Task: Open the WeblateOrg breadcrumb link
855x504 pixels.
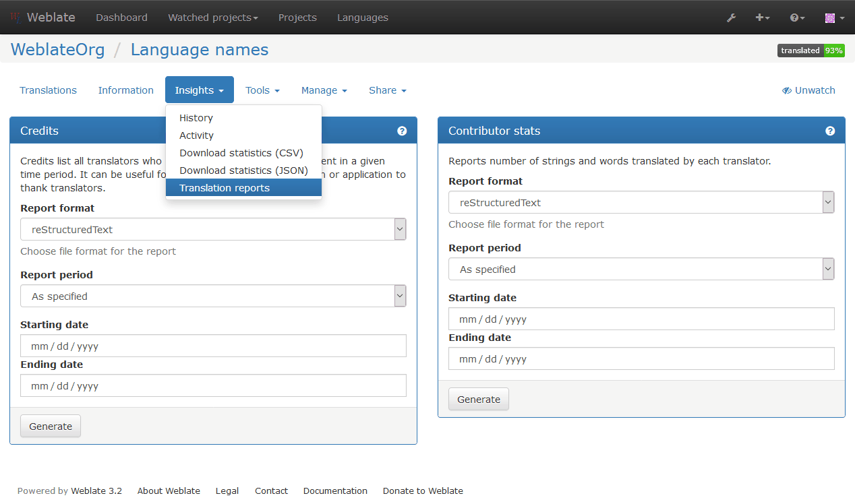Action: click(58, 50)
